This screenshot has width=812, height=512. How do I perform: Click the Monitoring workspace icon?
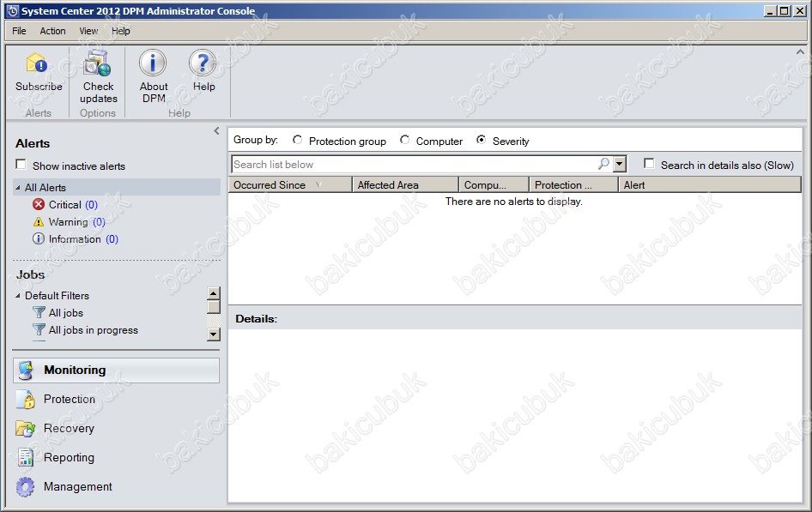click(25, 370)
